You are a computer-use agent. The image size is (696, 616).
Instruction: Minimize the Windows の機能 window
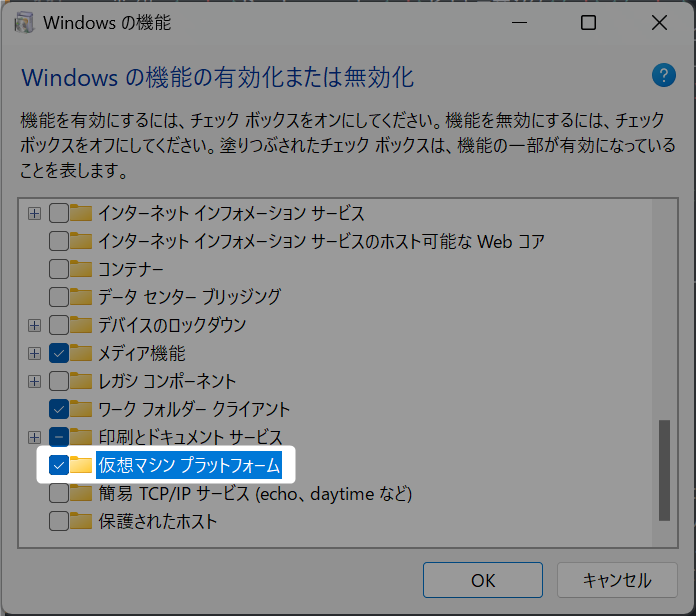(519, 22)
